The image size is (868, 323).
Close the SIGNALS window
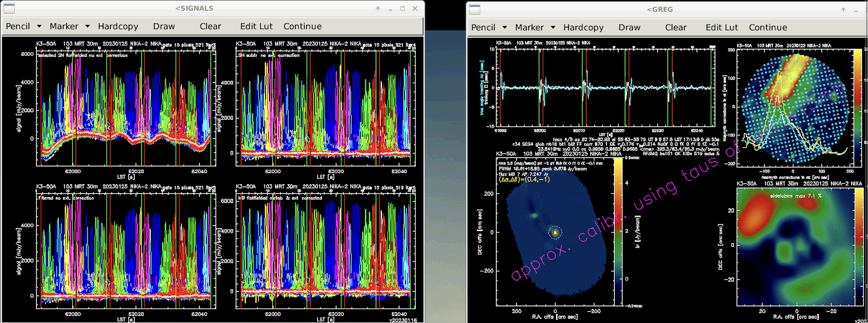[415, 8]
